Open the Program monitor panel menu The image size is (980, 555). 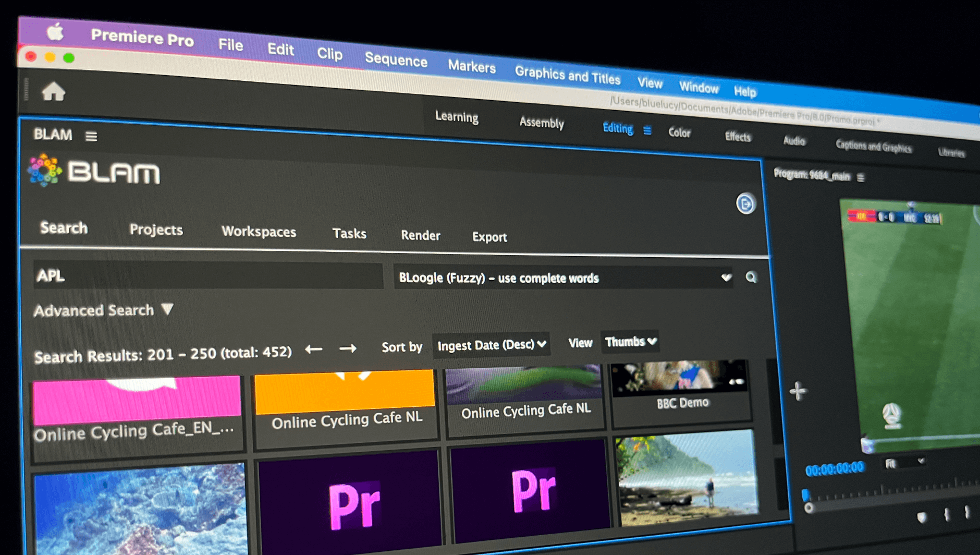[x=861, y=178]
